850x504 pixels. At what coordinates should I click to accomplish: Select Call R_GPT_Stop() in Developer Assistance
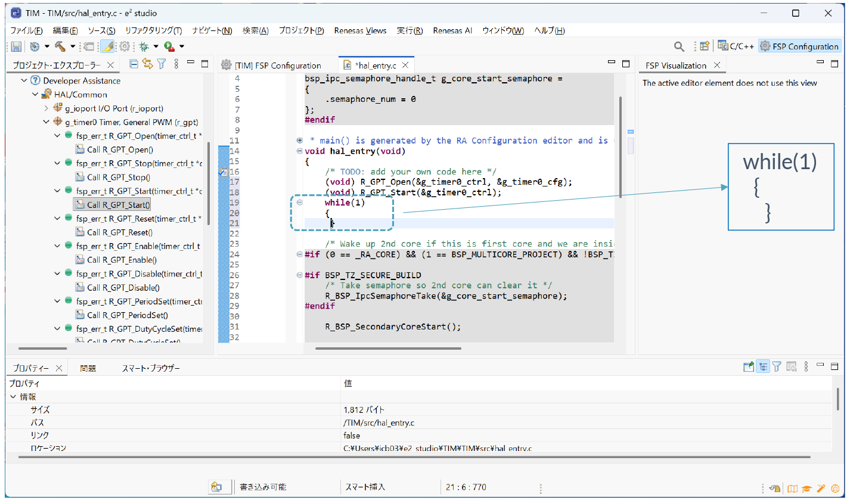[119, 178]
